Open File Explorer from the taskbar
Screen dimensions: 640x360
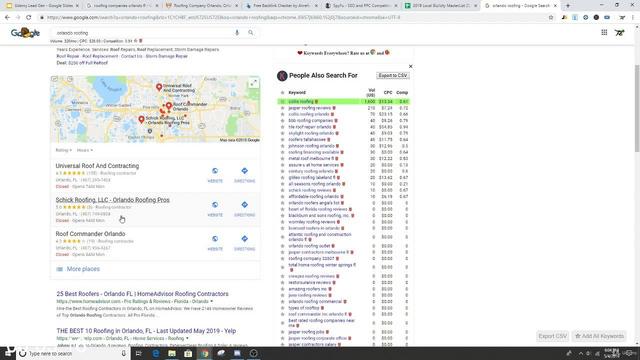tap(172, 353)
